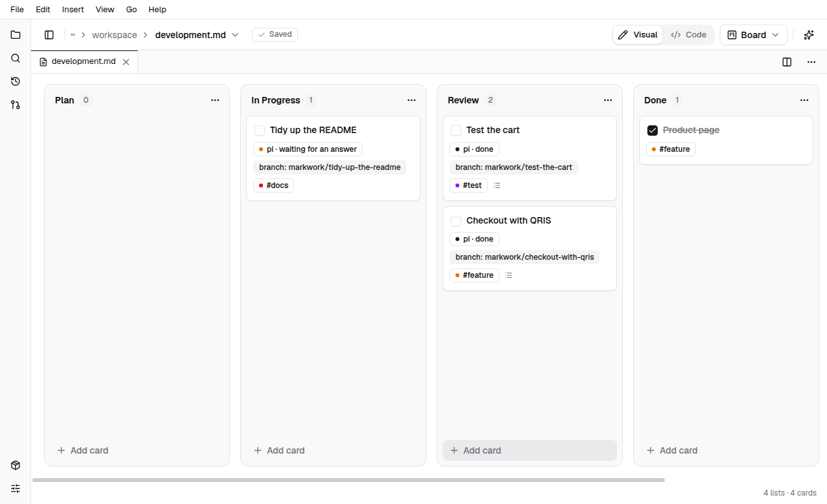This screenshot has width=827, height=504.
Task: Uncheck the Product page card
Action: pos(653,131)
